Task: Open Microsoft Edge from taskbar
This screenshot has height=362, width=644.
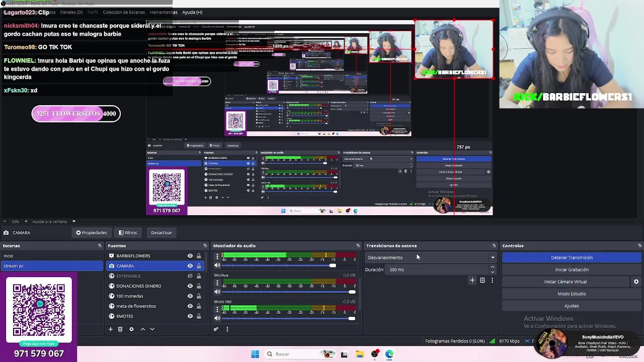Action: click(389, 354)
